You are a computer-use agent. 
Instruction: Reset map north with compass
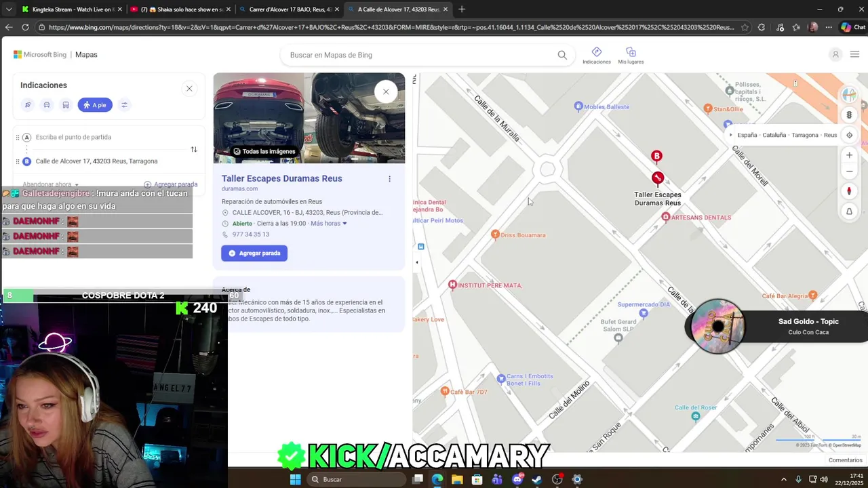[x=849, y=192]
